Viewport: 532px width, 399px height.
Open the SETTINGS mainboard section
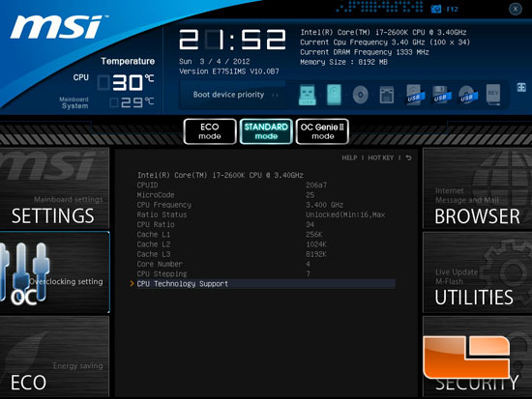point(54,188)
